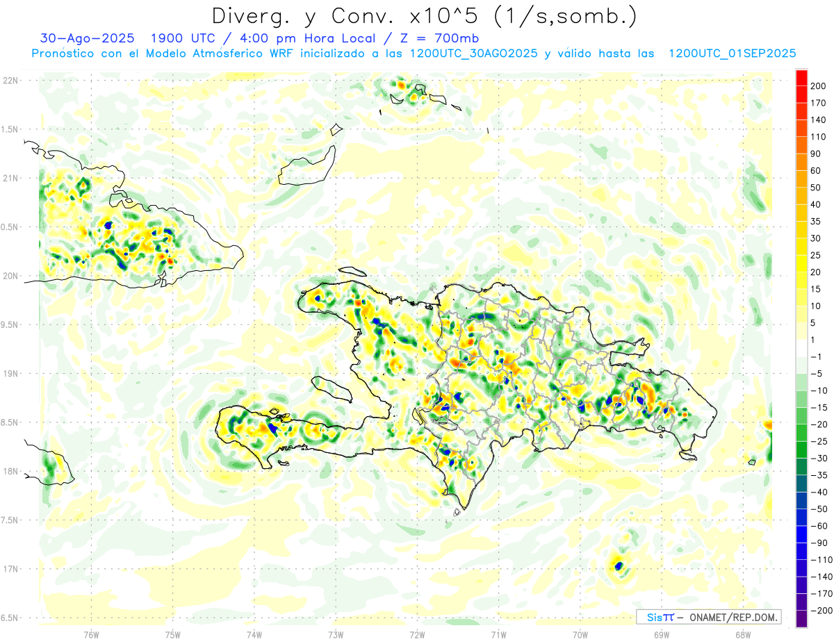This screenshot has height=644, width=834.
Task: Click the longitude label '76W'
Action: pyautogui.click(x=91, y=635)
